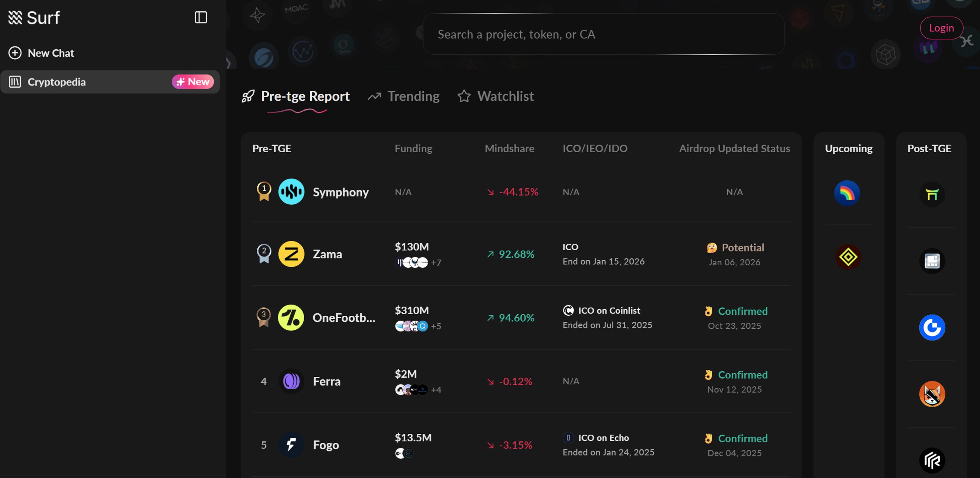
Task: Click the OneFootball project icon
Action: coord(291,318)
